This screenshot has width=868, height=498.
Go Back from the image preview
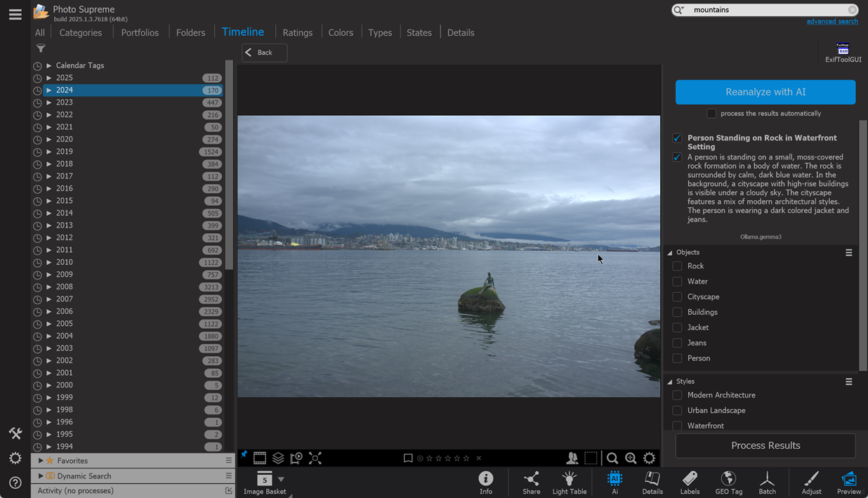[x=265, y=53]
